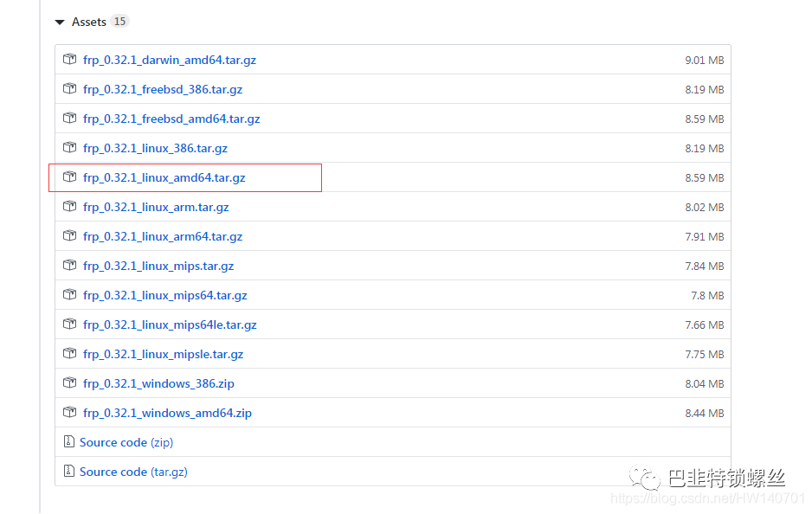Download frp_0.32.1_windows_amd64.zip

pyautogui.click(x=167, y=414)
